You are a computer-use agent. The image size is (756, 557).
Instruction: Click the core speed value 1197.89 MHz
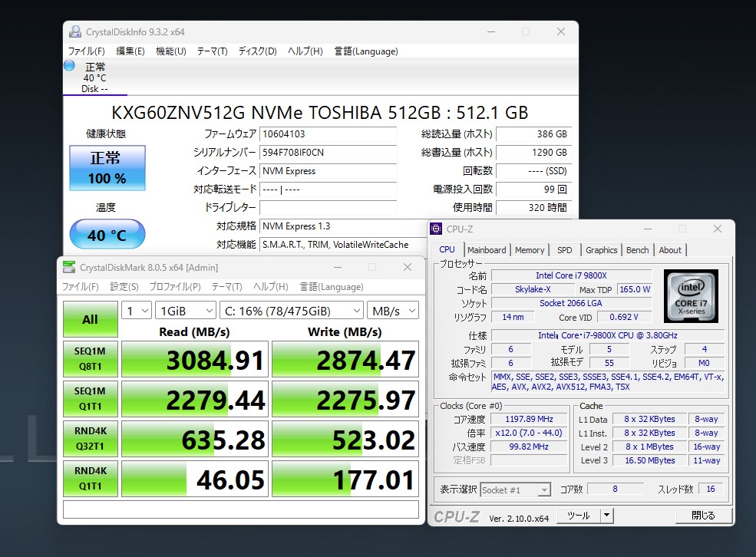(x=529, y=419)
